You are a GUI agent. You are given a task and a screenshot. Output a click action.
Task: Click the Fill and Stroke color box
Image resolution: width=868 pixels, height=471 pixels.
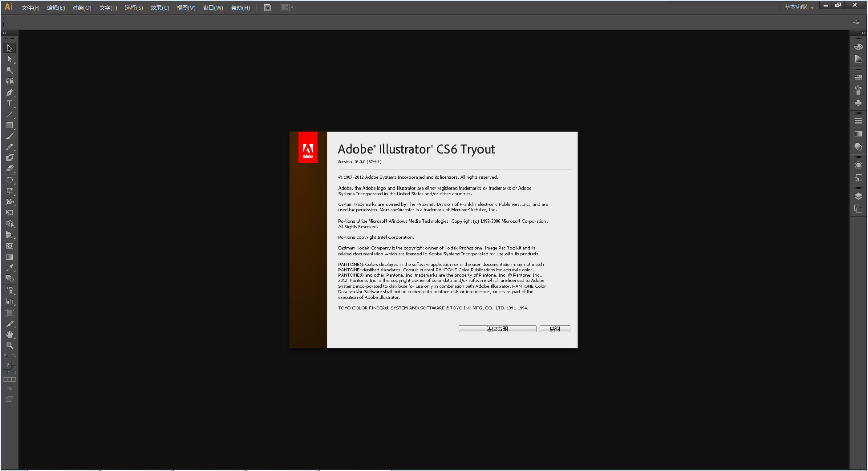click(x=10, y=367)
